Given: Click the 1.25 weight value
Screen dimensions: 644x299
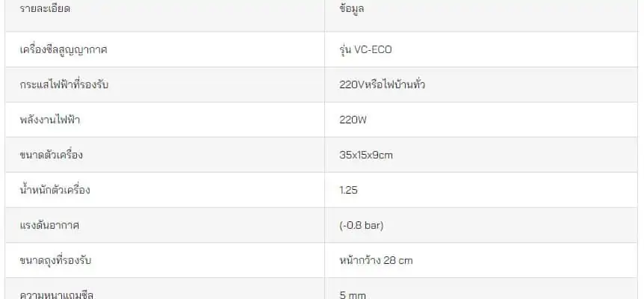Looking at the screenshot, I should 348,190.
